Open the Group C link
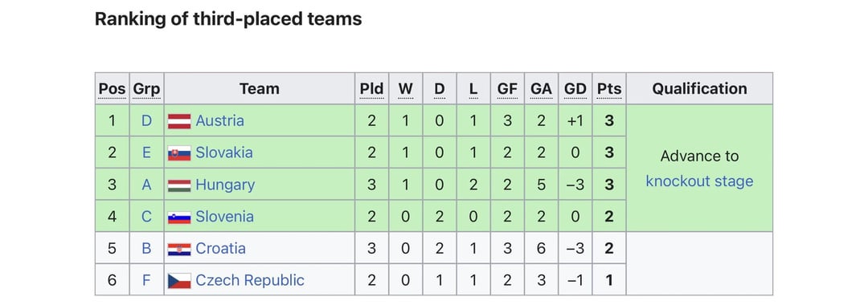 tap(146, 217)
